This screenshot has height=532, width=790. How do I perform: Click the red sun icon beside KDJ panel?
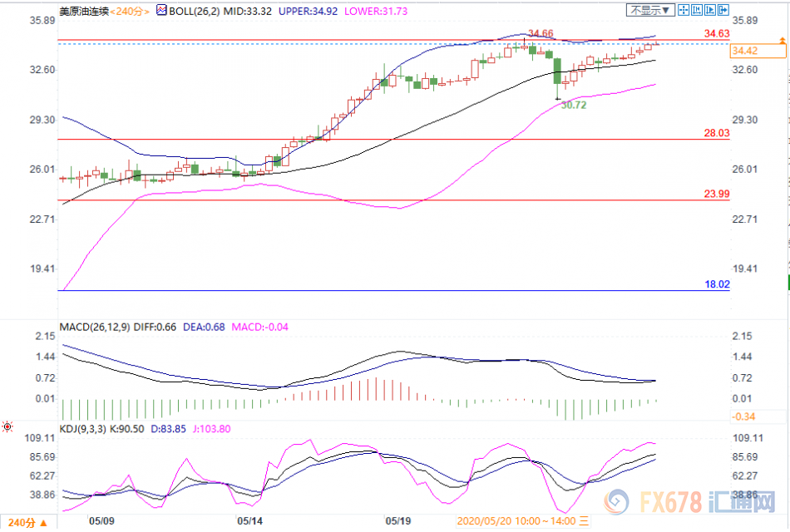pyautogui.click(x=7, y=426)
